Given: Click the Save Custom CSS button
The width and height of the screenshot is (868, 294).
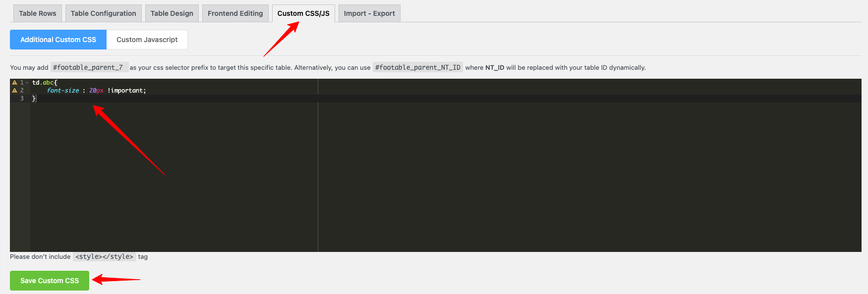Looking at the screenshot, I should [50, 281].
